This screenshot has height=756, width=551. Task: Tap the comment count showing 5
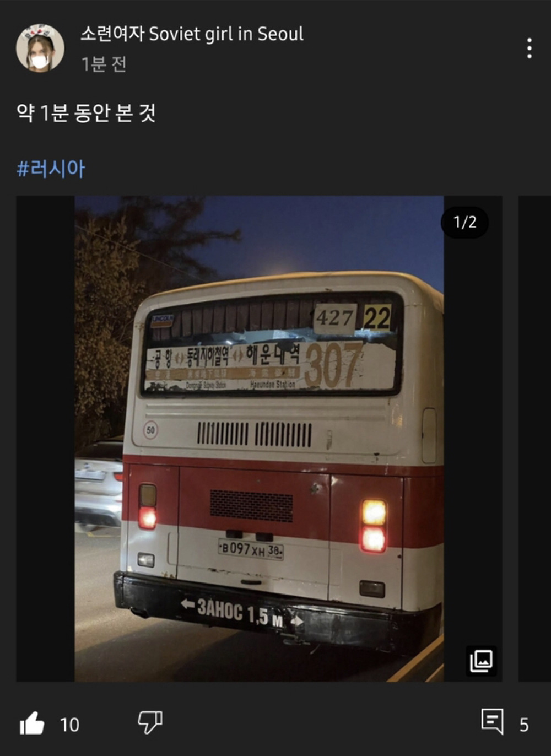coord(524,725)
